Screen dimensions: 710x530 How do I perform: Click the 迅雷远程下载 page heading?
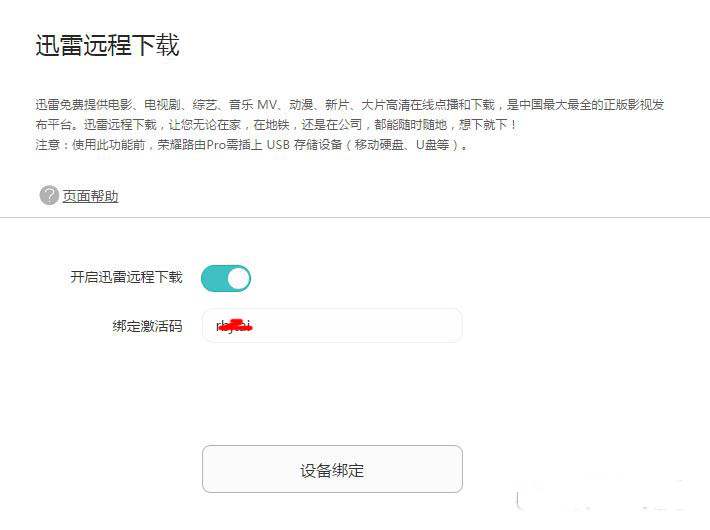tap(107, 46)
